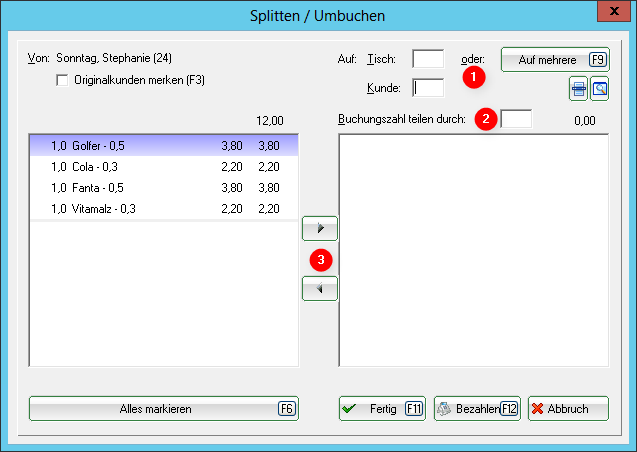
Task: Enable Originalkunden merken (F3) checkbox
Action: click(62, 80)
